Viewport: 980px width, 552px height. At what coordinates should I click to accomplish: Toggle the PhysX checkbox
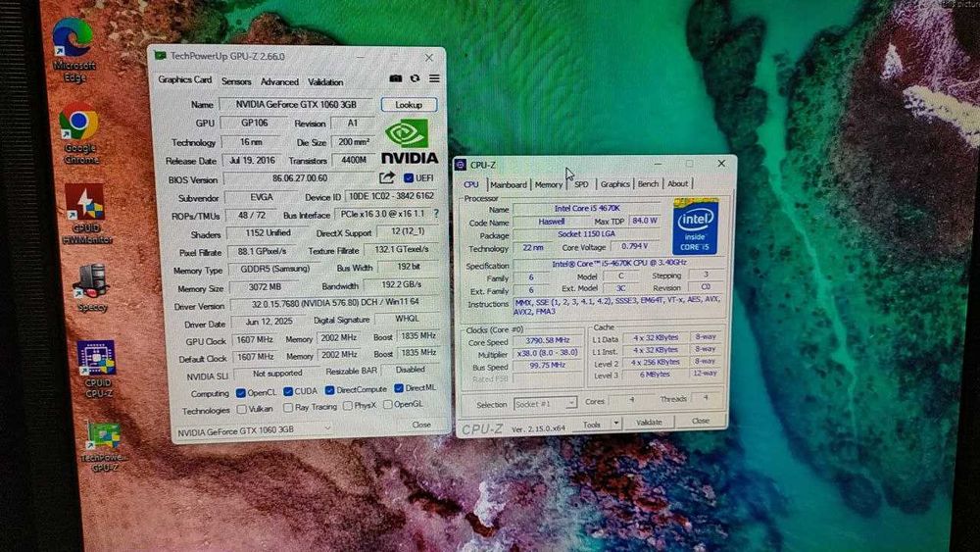click(x=348, y=406)
